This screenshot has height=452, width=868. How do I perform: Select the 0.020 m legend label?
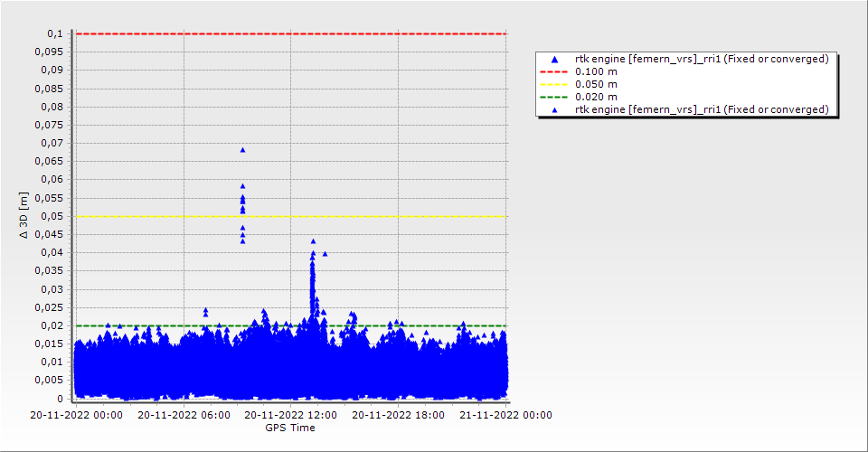click(597, 97)
